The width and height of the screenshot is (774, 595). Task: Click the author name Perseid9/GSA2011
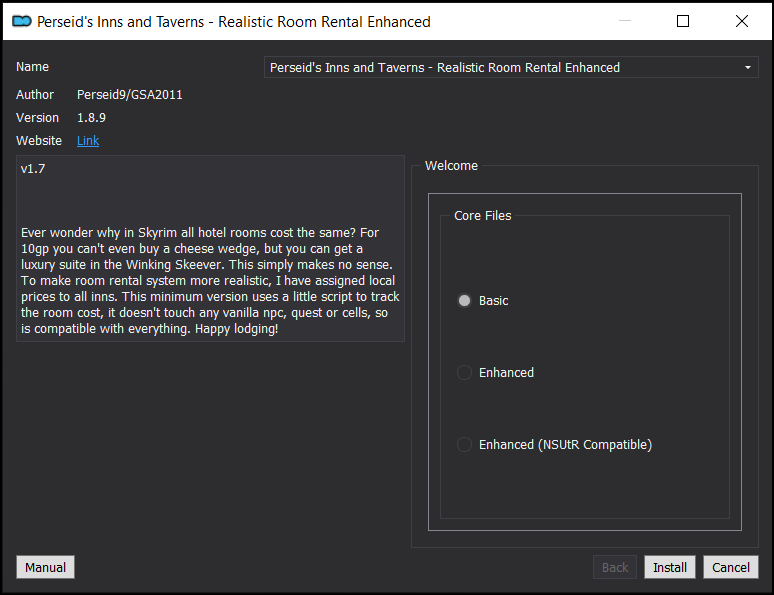tap(130, 94)
